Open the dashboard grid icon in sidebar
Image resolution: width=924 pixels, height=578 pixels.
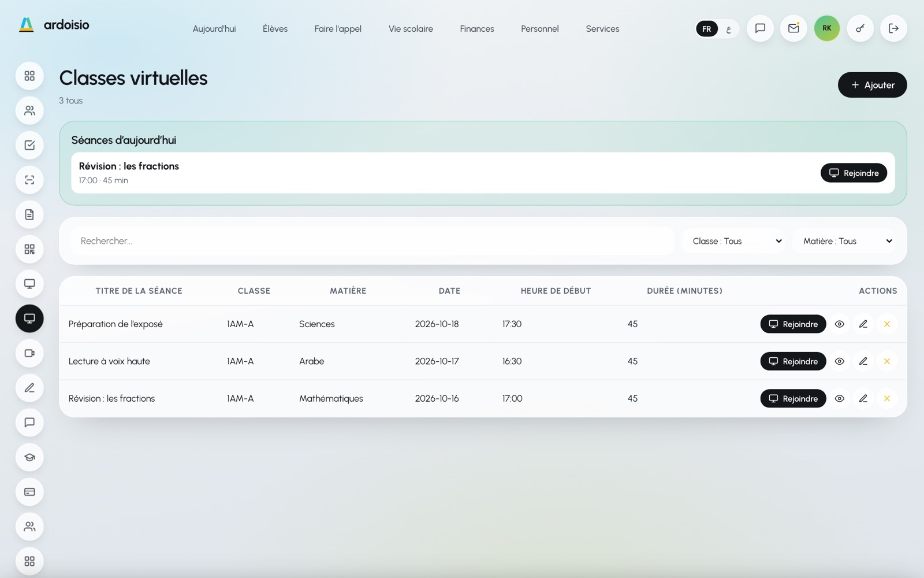(29, 76)
